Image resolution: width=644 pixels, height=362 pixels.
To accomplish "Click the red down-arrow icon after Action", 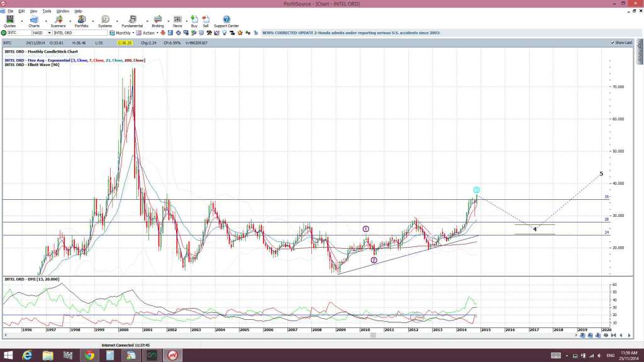I will coord(163,33).
